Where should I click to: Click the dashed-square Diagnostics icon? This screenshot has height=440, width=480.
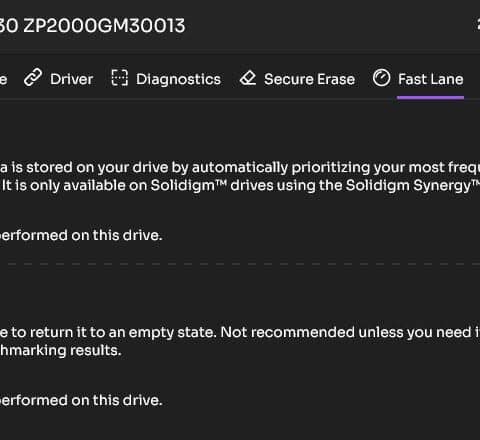119,78
